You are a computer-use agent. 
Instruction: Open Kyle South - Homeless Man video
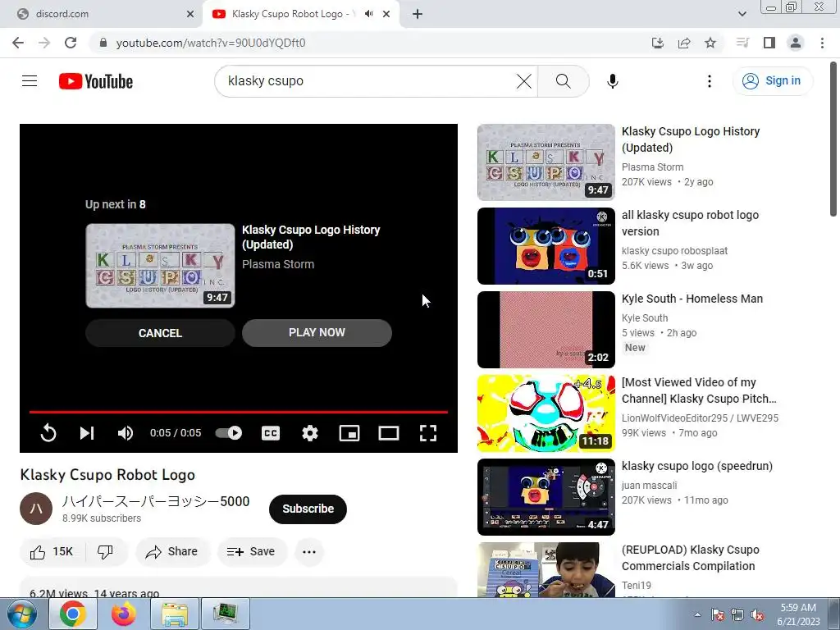point(692,299)
